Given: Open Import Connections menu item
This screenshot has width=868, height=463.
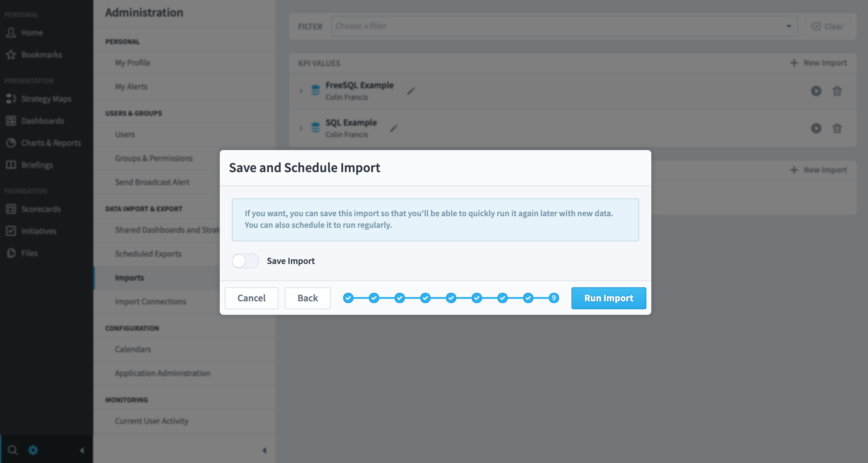Looking at the screenshot, I should [150, 302].
